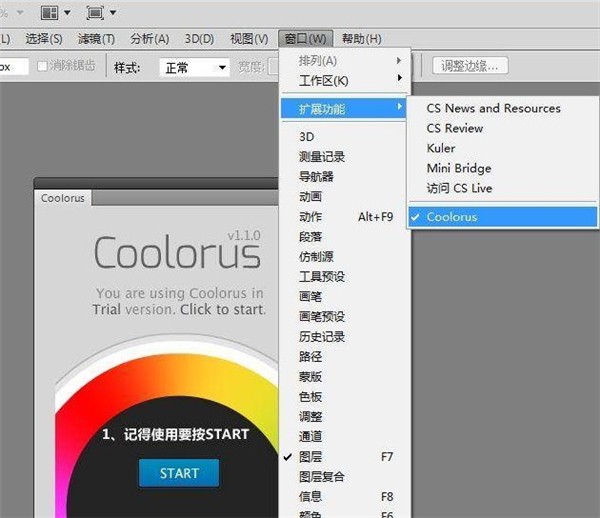Choose 动作 Alt+F9 in the Window menu
The height and width of the screenshot is (518, 600).
(346, 217)
